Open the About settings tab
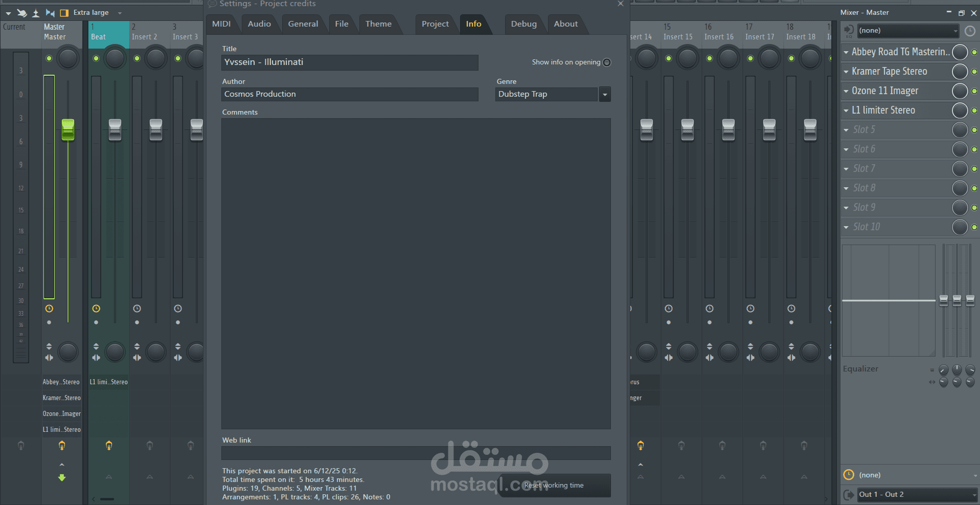Viewport: 980px width, 505px height. point(566,24)
